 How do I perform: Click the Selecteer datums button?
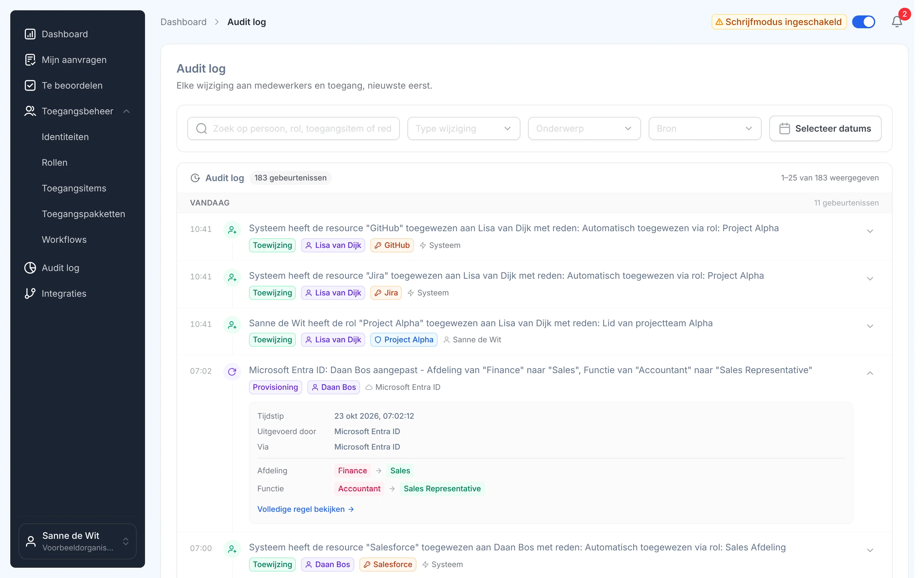825,128
